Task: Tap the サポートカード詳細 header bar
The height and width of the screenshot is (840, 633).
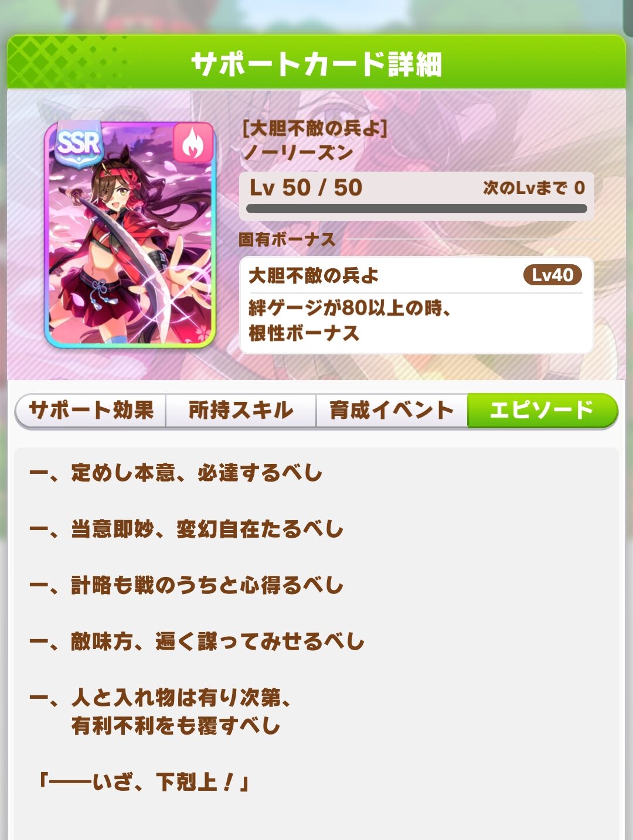Action: pos(316,63)
